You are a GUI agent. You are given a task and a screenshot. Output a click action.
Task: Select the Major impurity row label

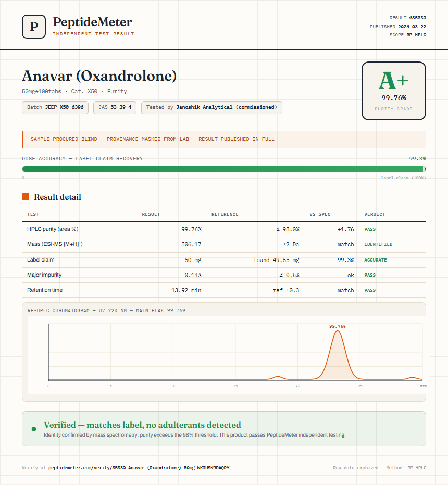tap(44, 275)
